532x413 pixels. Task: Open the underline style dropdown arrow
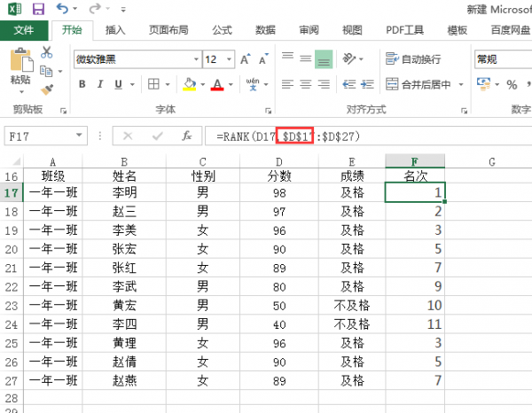[132, 84]
